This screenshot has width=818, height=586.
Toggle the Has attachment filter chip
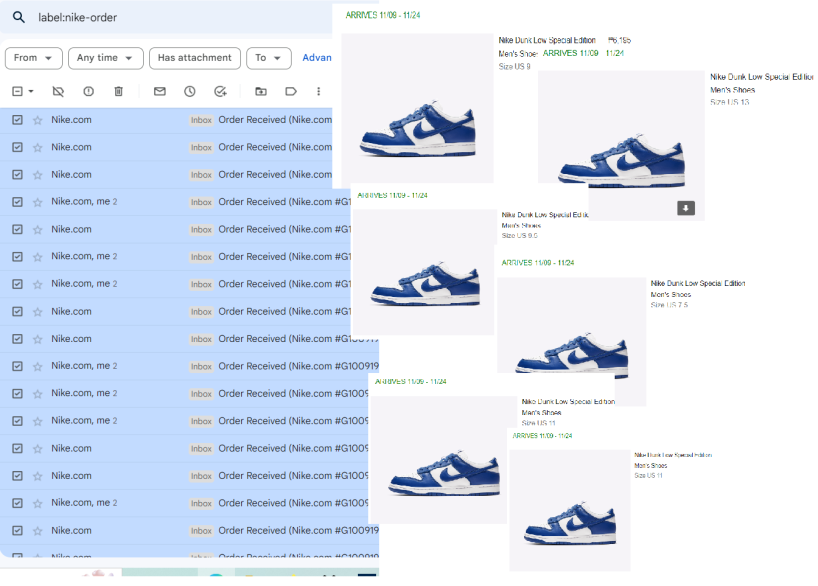tap(195, 58)
